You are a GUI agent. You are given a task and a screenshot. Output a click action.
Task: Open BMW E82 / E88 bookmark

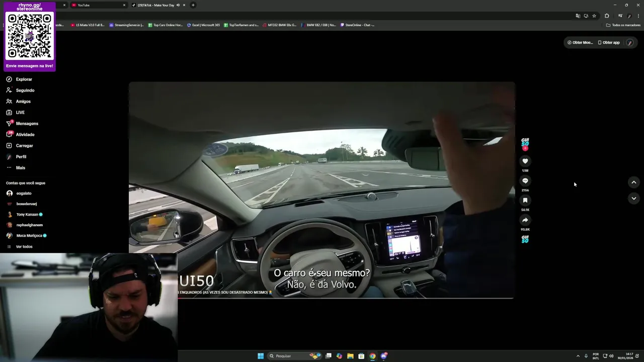(x=318, y=25)
